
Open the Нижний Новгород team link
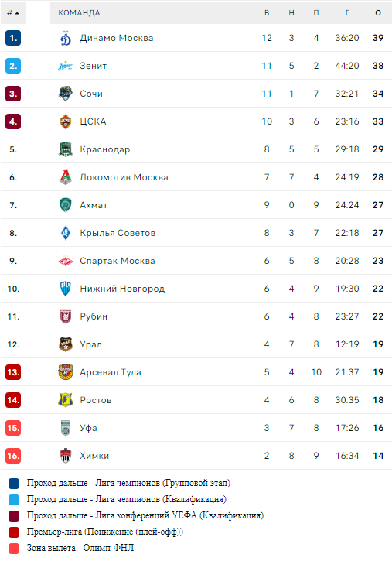click(x=122, y=289)
